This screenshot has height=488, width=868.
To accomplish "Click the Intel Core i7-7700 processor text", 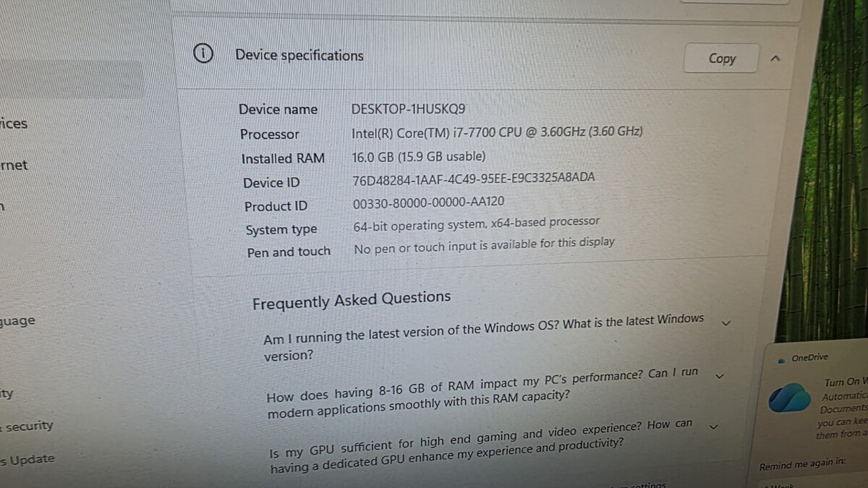I will [496, 132].
